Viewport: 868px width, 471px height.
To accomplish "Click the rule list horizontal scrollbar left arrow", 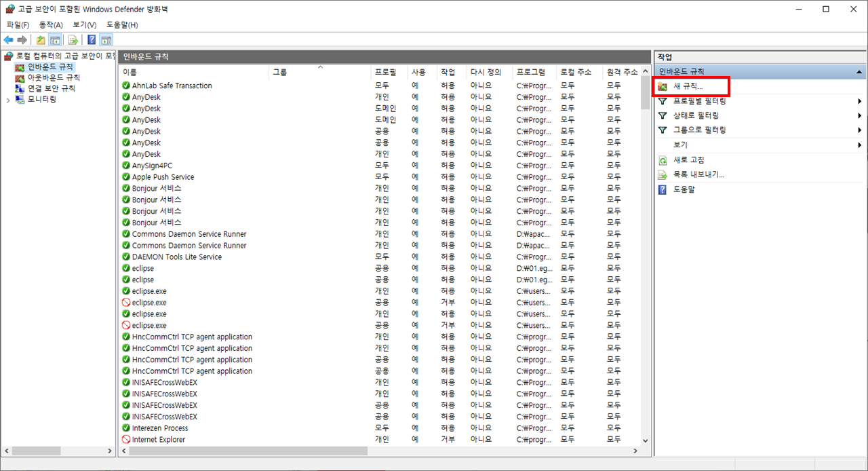I will coord(124,451).
